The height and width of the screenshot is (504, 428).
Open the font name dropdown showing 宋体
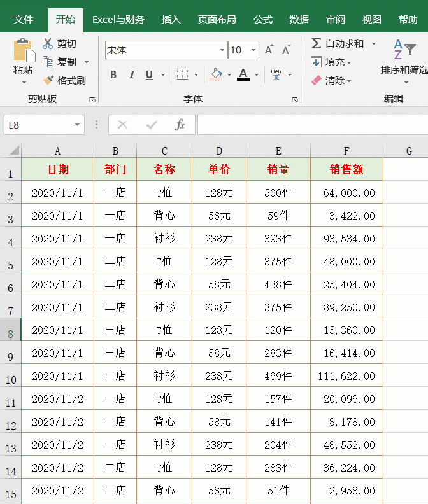click(x=222, y=50)
